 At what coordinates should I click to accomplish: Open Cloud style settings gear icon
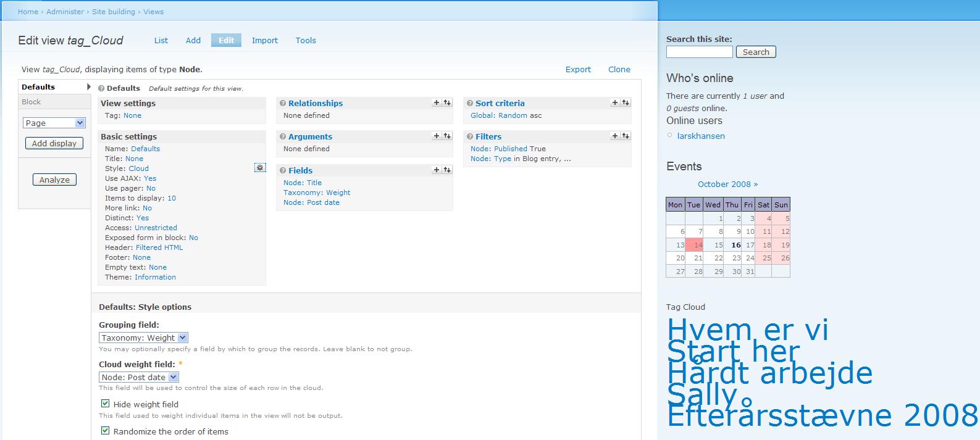[x=260, y=168]
